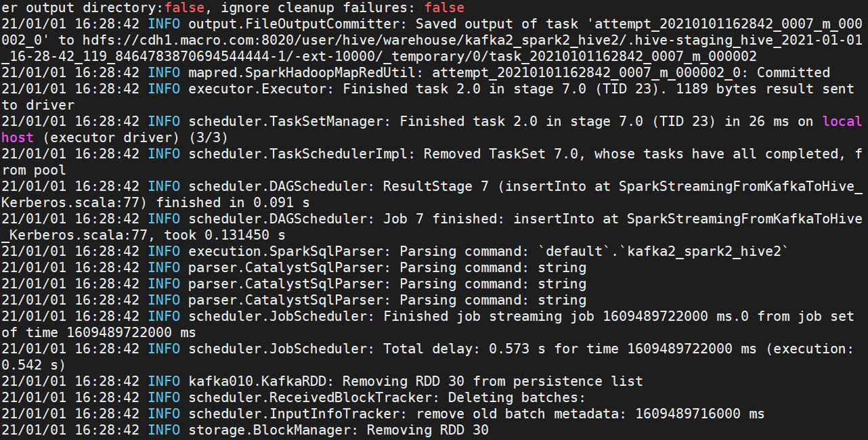Click 'Job 7 finished' in the log
Image resolution: width=868 pixels, height=440 pixels.
pyautogui.click(x=441, y=219)
